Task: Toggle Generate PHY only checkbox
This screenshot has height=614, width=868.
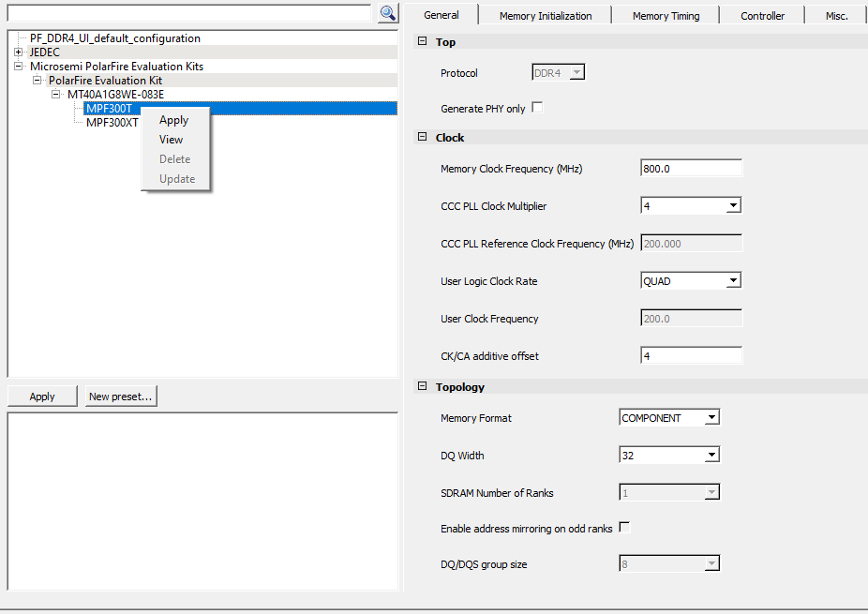Action: (x=537, y=108)
